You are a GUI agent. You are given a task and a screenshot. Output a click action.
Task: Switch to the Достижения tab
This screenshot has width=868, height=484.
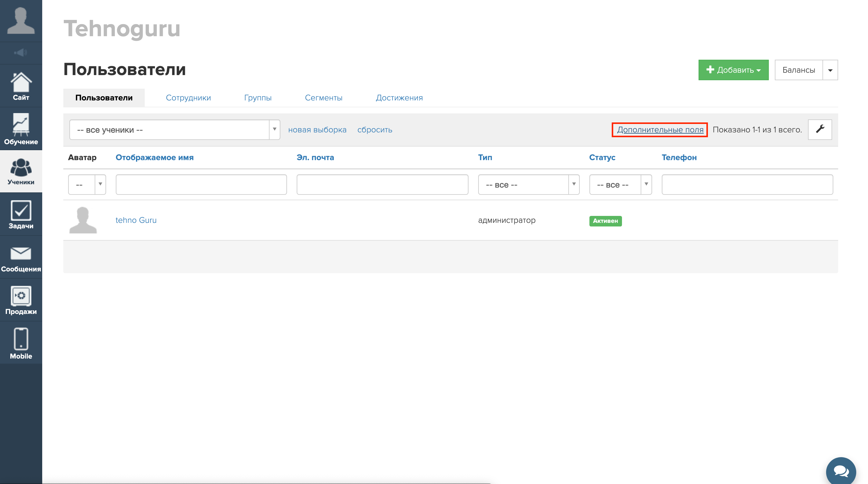coord(399,98)
